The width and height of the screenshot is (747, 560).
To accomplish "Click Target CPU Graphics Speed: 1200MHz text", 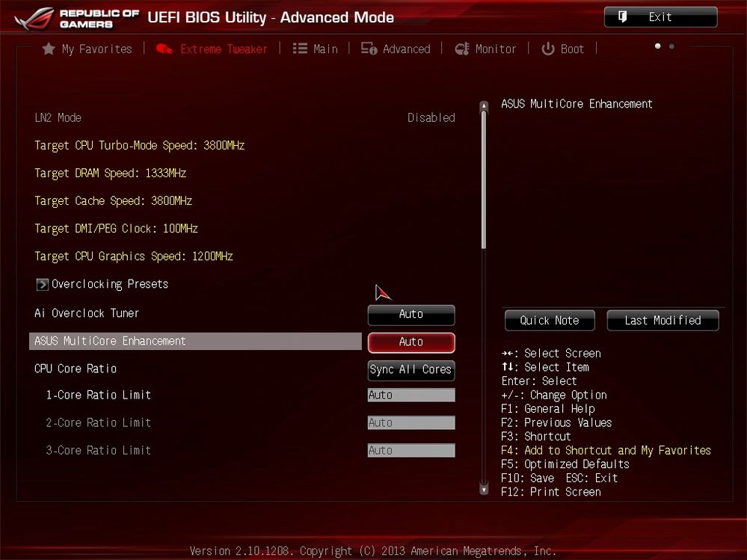I will pyautogui.click(x=134, y=256).
